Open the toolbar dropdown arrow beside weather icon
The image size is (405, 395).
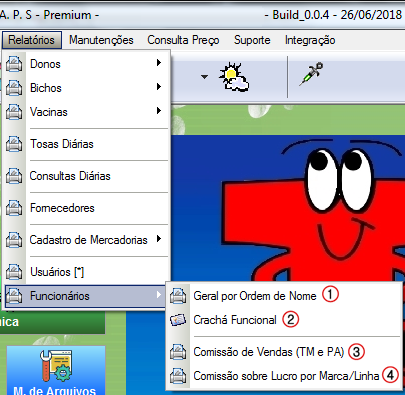(204, 77)
